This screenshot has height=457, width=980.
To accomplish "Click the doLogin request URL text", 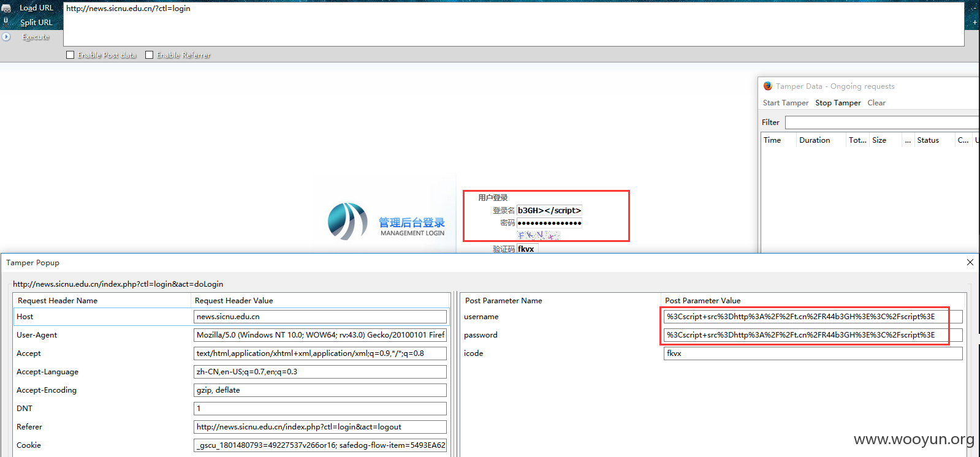I will click(x=118, y=284).
